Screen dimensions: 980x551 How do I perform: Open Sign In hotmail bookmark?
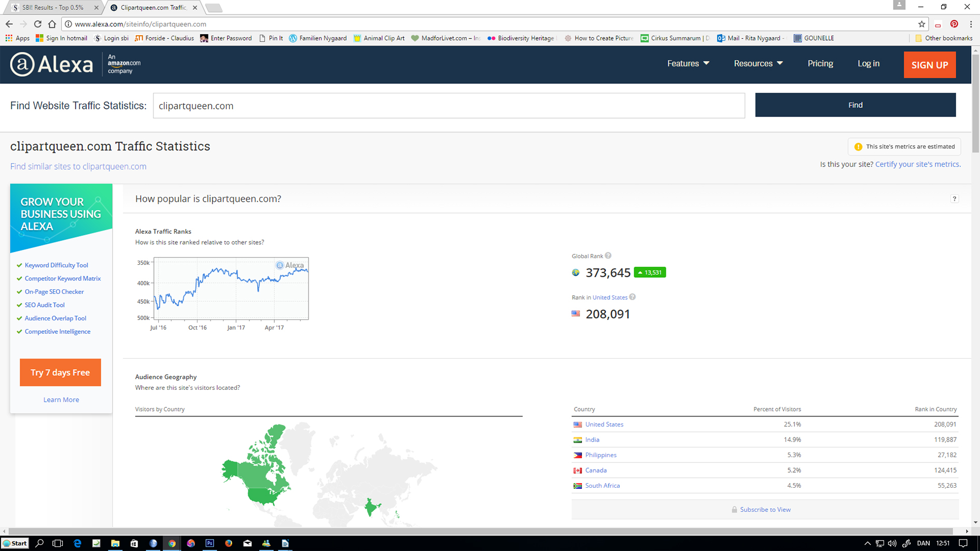pos(61,38)
